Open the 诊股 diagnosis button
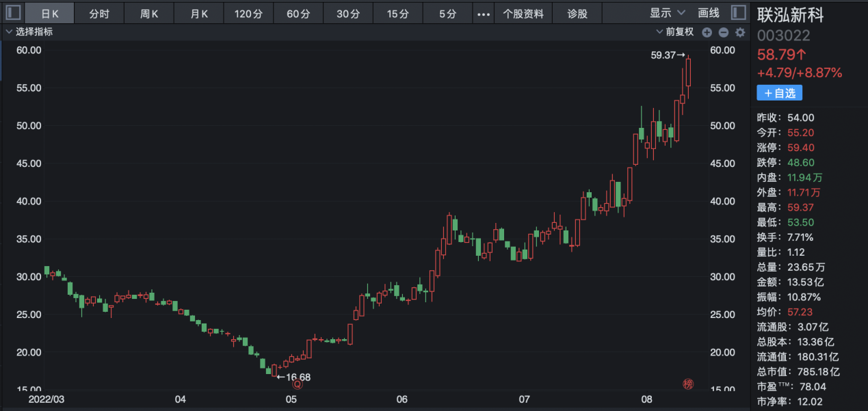This screenshot has width=868, height=411. pos(577,14)
